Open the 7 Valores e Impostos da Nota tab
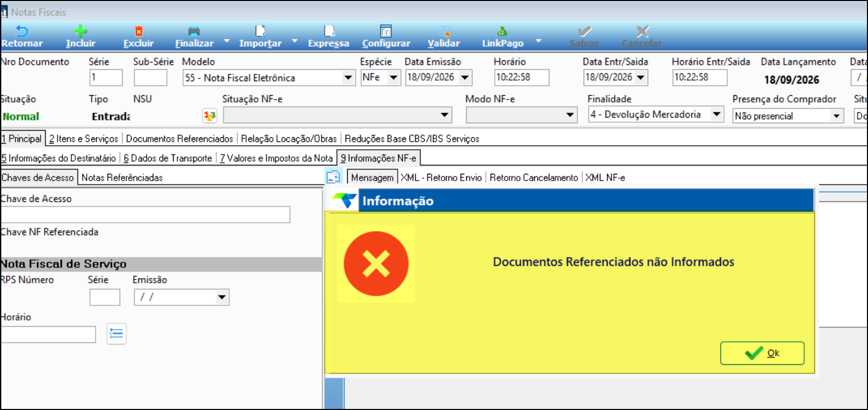The height and width of the screenshot is (410, 868). 276,158
